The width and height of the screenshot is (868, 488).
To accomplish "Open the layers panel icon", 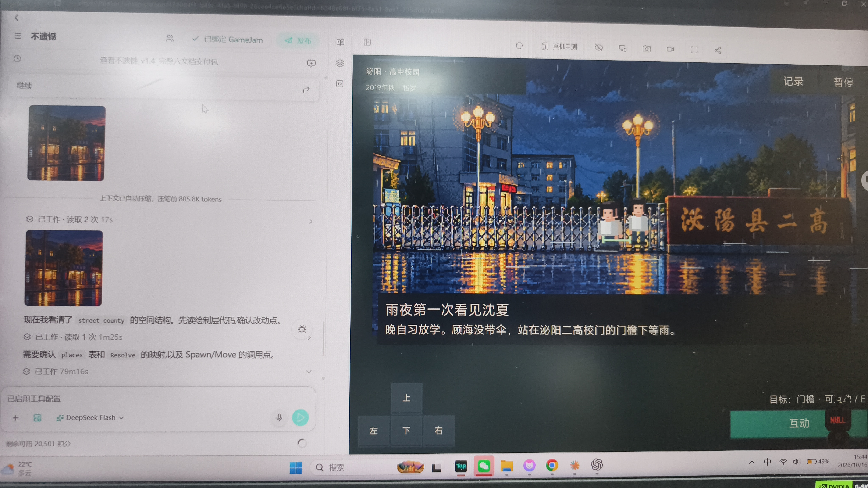I will pyautogui.click(x=340, y=63).
